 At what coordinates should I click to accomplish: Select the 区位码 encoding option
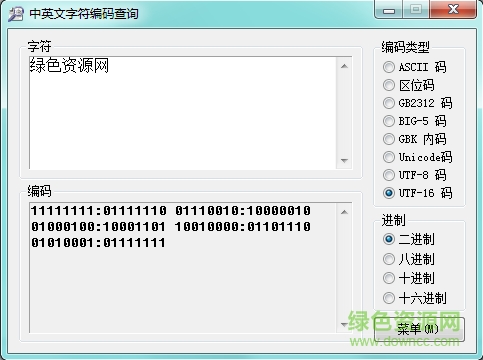[x=408, y=85]
